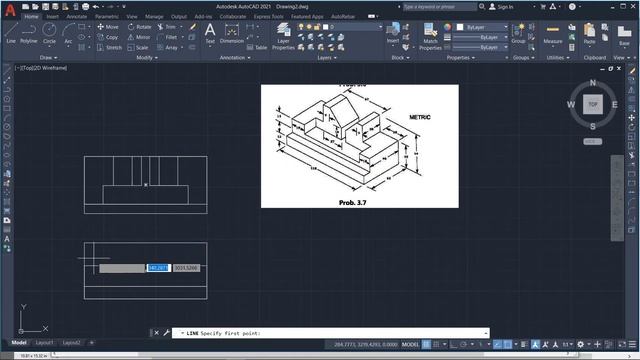
Task: Toggle MODEL space button in status bar
Action: 410,344
